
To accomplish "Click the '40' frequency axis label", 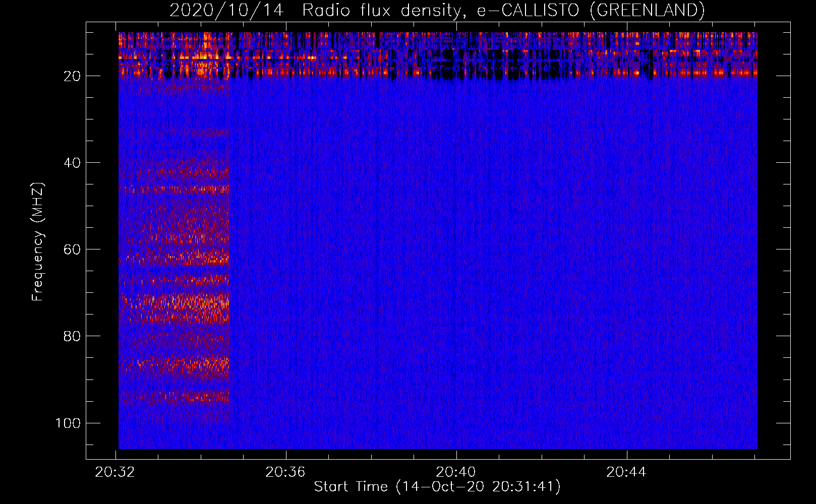I will [x=72, y=163].
